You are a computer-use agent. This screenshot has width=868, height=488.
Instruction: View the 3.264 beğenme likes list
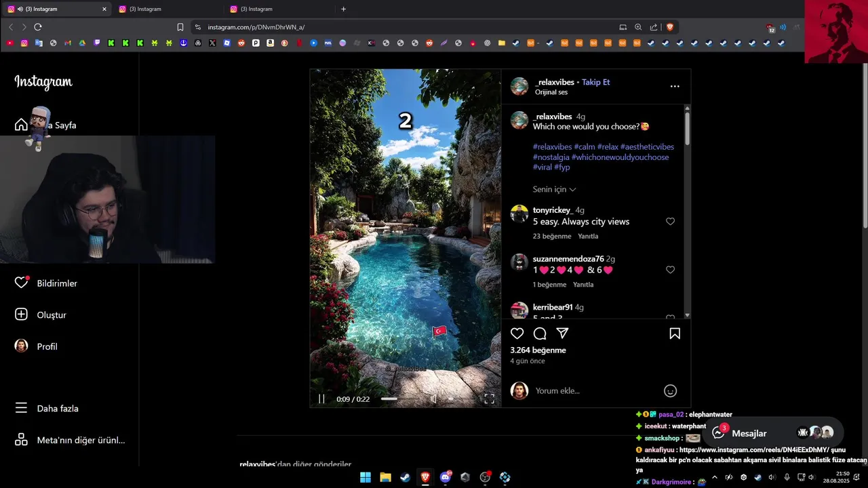point(538,350)
